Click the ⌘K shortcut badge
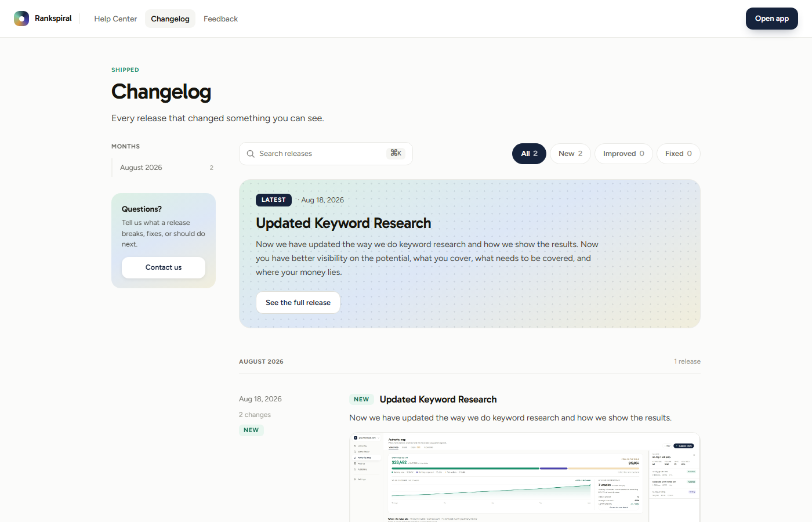Image resolution: width=812 pixels, height=522 pixels. point(396,153)
